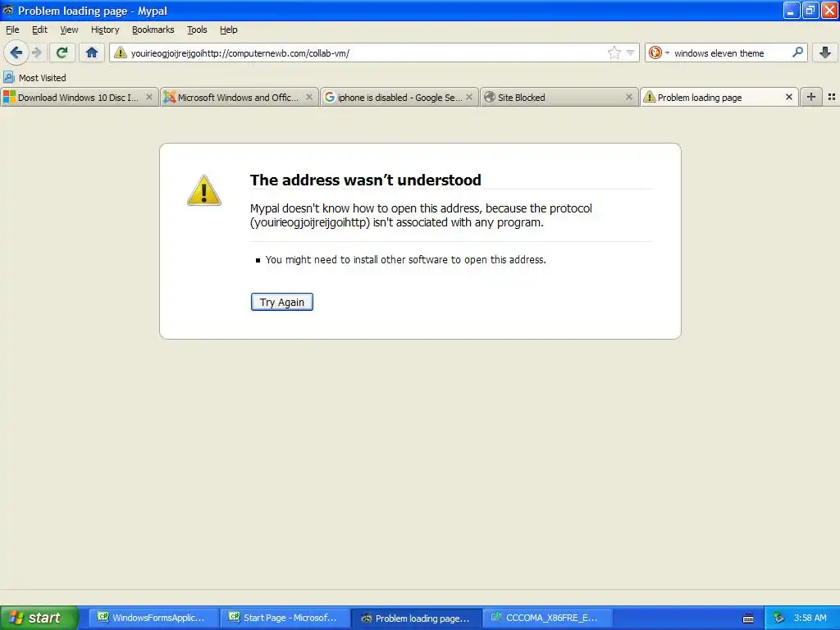
Task: Click the magnifier search icon
Action: click(797, 52)
